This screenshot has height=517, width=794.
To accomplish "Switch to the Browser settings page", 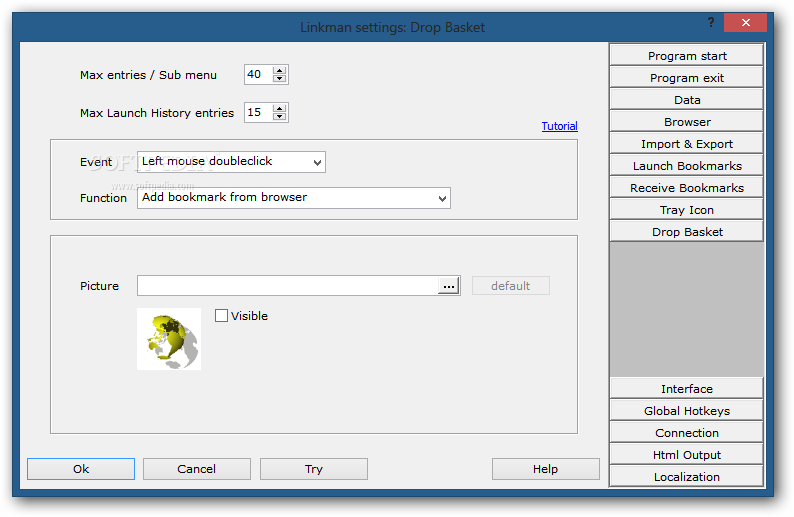I will pyautogui.click(x=686, y=122).
